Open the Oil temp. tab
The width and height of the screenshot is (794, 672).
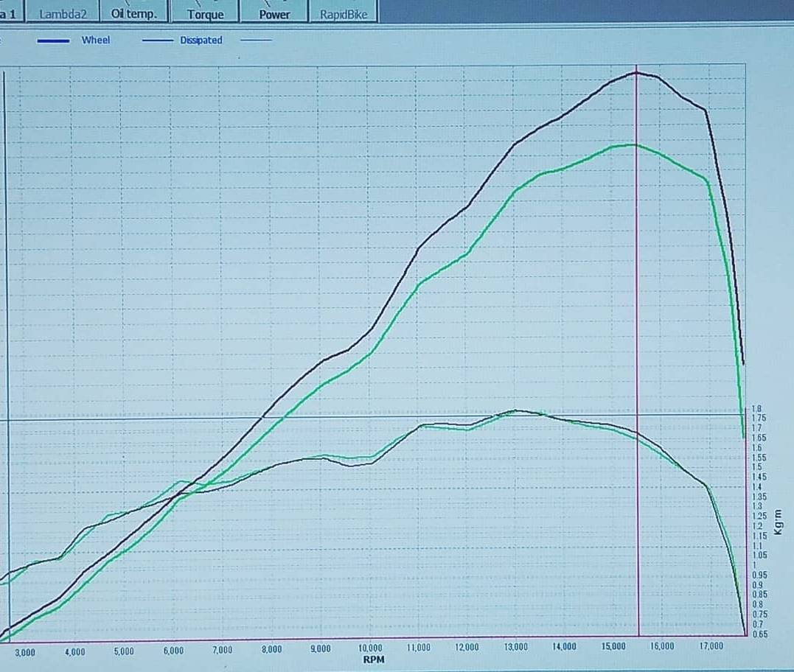click(133, 13)
